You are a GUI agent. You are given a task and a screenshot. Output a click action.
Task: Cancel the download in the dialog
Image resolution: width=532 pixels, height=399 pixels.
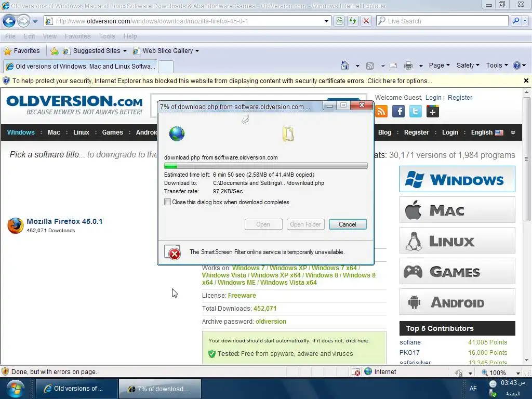pyautogui.click(x=348, y=224)
